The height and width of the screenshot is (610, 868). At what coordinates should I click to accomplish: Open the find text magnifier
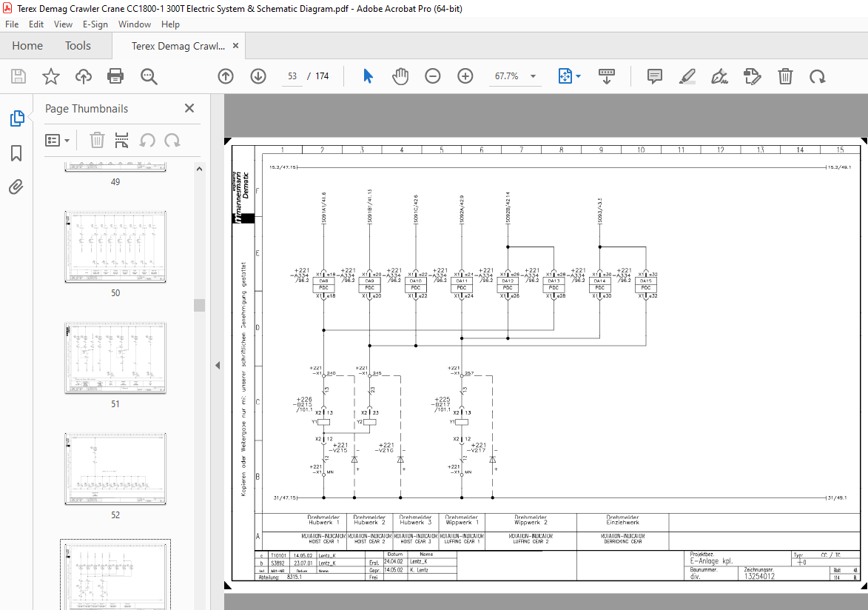(148, 76)
